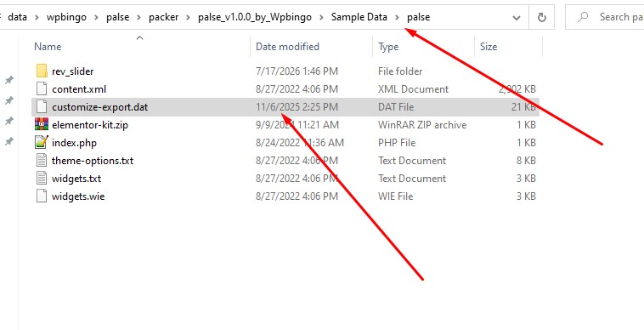Click the content.xml file icon
This screenshot has width=644, height=330.
tap(42, 89)
